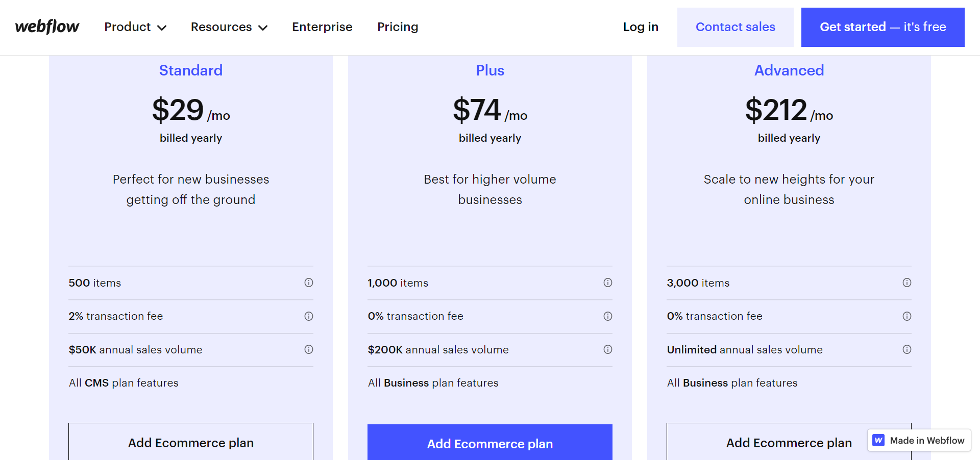Click the info icon next to 3,000 items
Image resolution: width=980 pixels, height=460 pixels.
907,283
